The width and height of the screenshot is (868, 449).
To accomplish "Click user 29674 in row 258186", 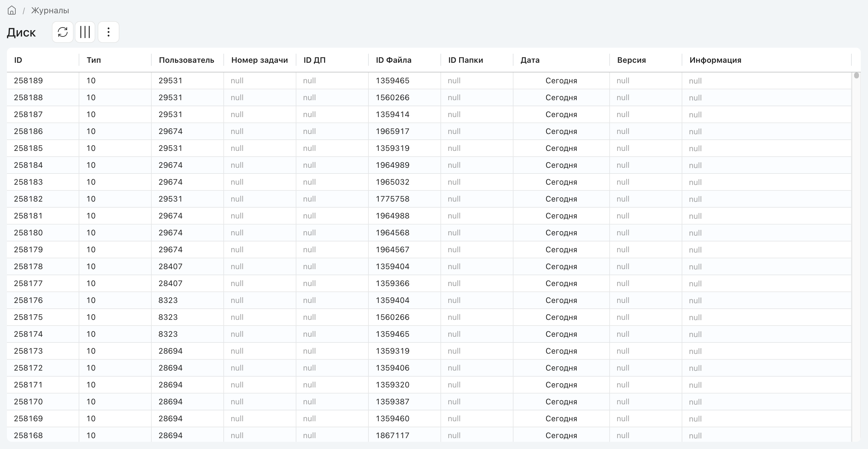I will coord(171,131).
